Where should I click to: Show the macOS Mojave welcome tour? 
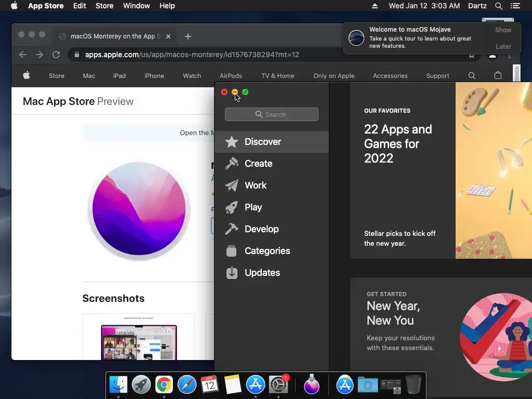point(503,30)
